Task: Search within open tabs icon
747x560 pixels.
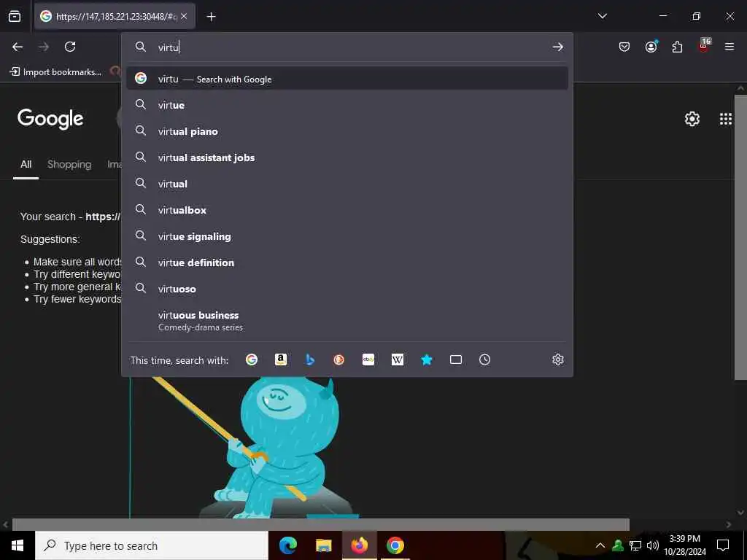Action: (x=455, y=359)
